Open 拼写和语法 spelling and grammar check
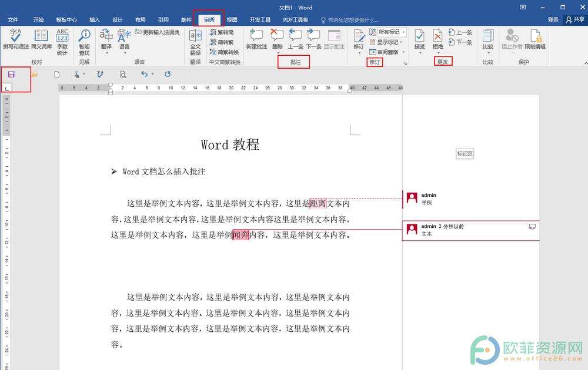The height and width of the screenshot is (370, 588). pyautogui.click(x=15, y=39)
